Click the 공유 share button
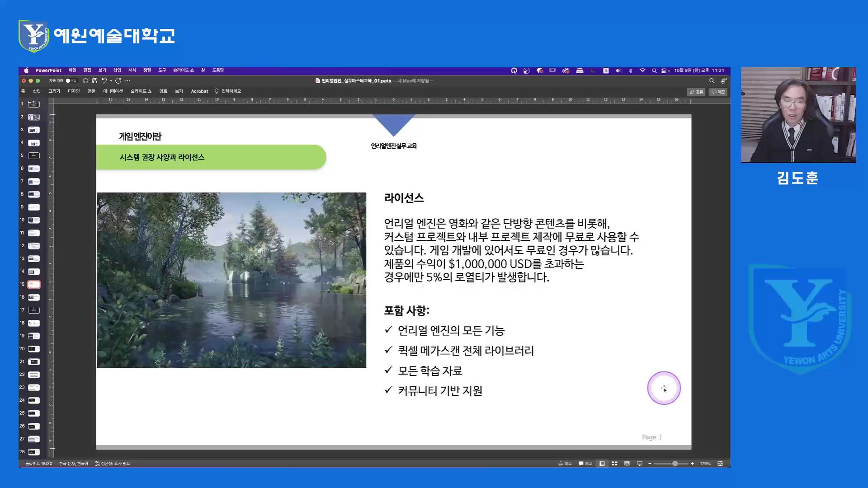The image size is (868, 488). (696, 92)
